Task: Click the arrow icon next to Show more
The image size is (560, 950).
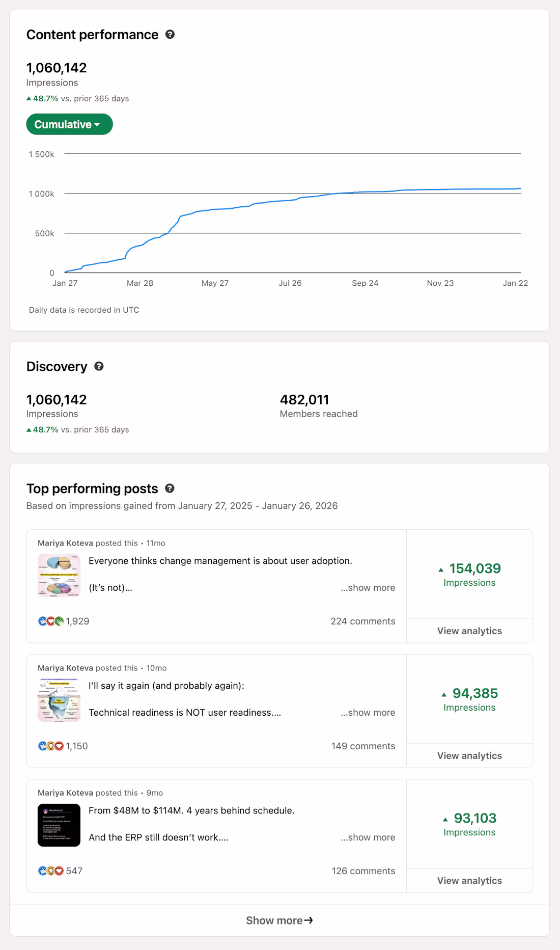Action: (x=309, y=920)
